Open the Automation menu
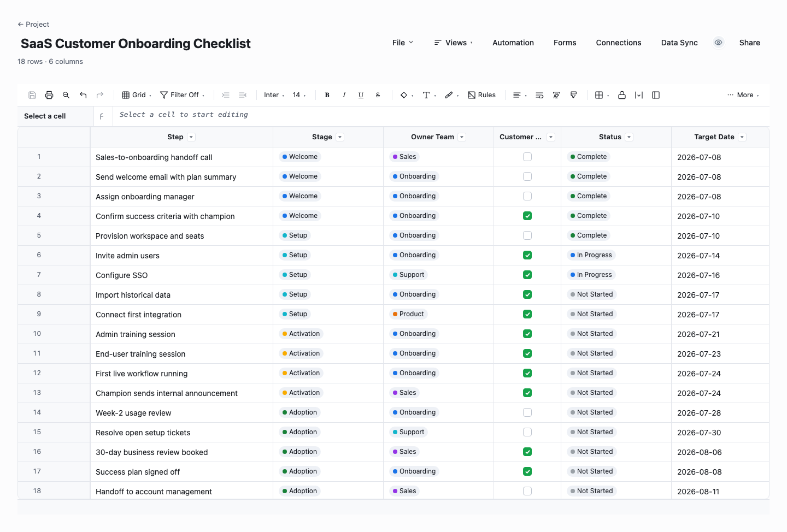Image resolution: width=787 pixels, height=532 pixels. click(513, 43)
